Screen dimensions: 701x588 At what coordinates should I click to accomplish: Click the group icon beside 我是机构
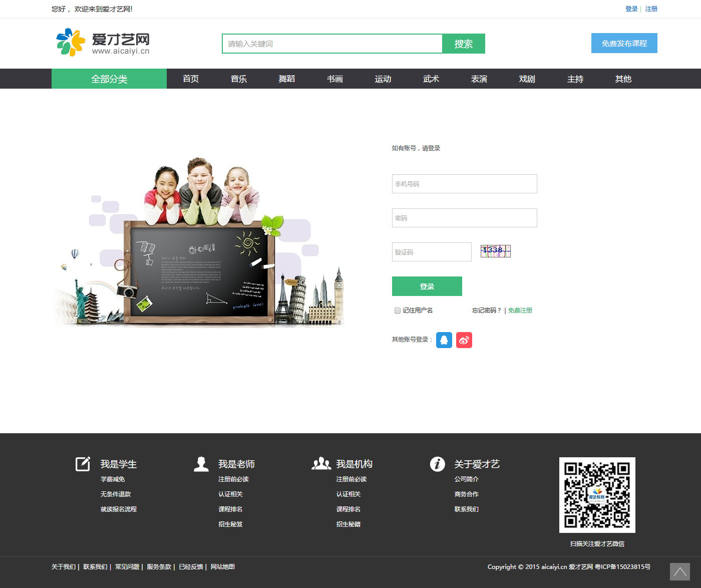click(x=321, y=464)
